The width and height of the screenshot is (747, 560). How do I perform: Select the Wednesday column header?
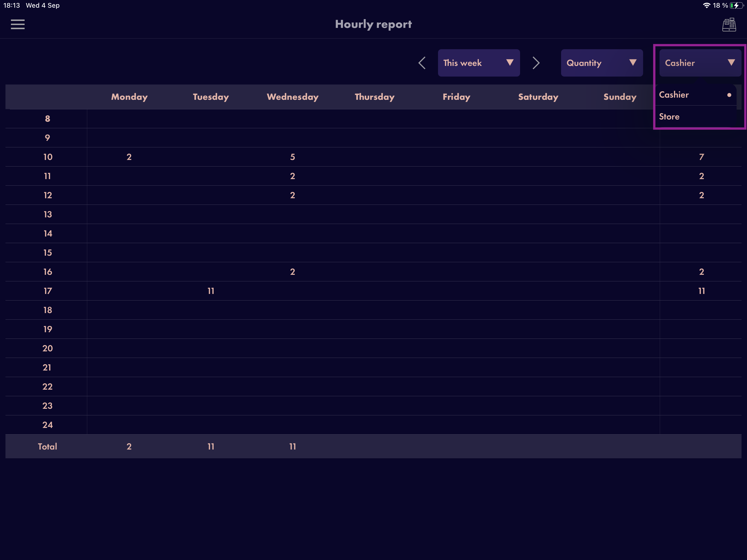[293, 97]
